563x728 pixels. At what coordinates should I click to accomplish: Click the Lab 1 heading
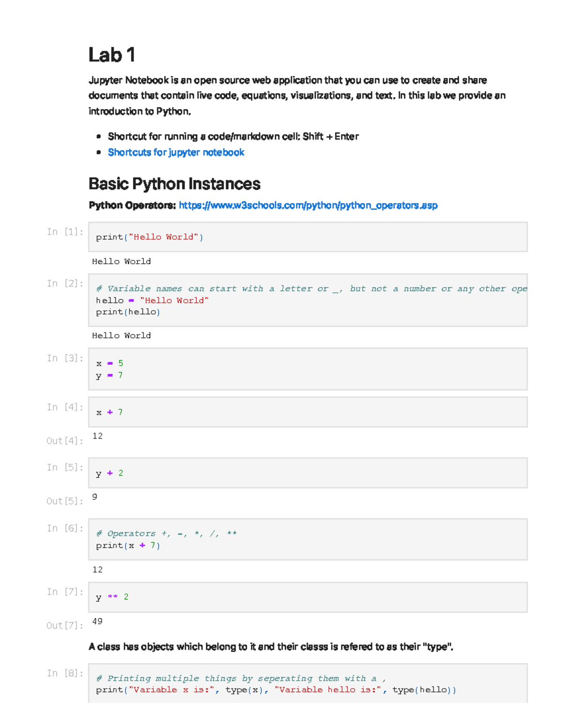click(112, 55)
